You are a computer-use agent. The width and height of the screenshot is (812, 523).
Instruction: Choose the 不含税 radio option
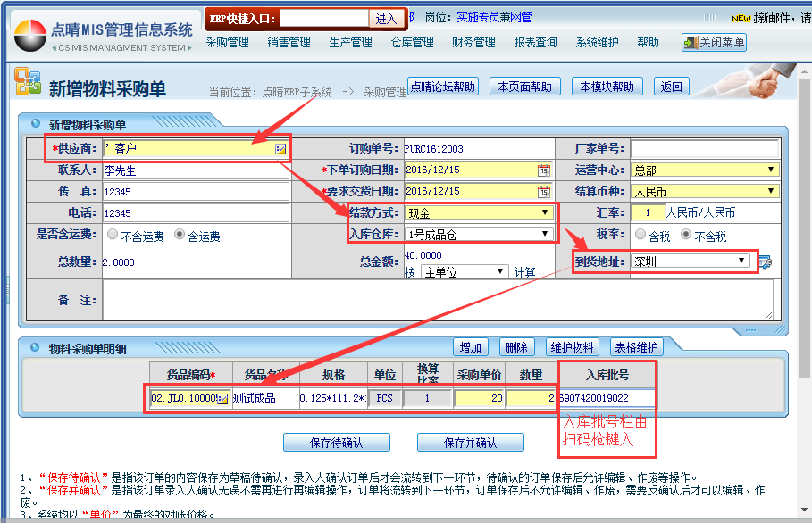pos(686,236)
